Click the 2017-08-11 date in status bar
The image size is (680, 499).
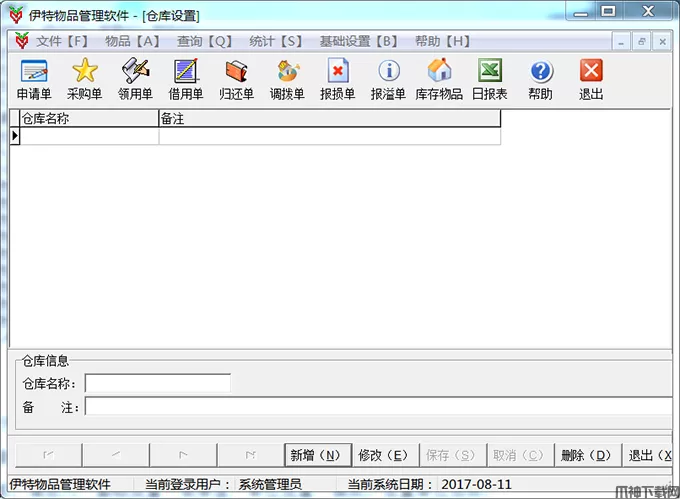click(x=476, y=484)
